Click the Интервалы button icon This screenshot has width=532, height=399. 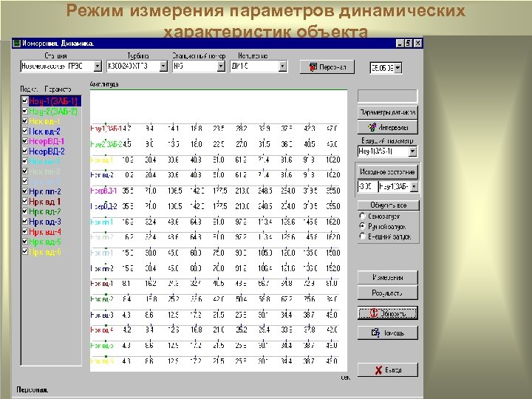(x=372, y=127)
